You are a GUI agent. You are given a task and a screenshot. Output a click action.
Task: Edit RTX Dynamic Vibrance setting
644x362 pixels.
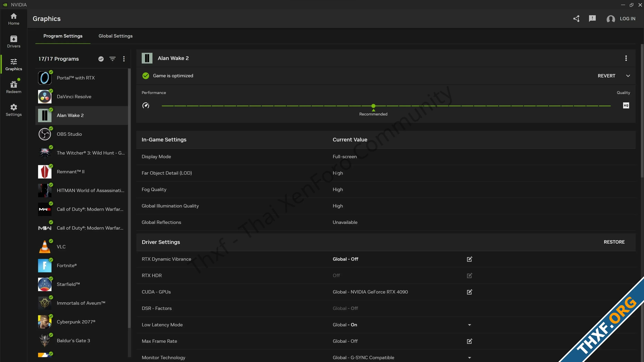[x=469, y=259]
